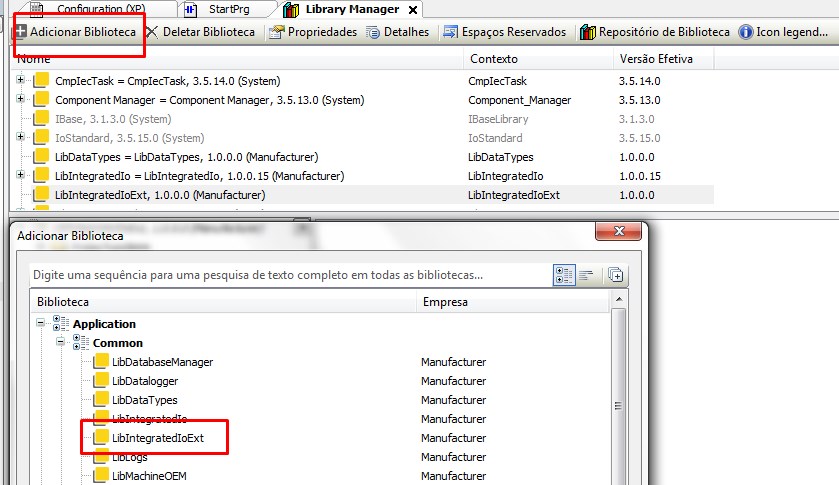Switch to the Configuration (XP) tab
839x485 pixels.
click(x=100, y=9)
